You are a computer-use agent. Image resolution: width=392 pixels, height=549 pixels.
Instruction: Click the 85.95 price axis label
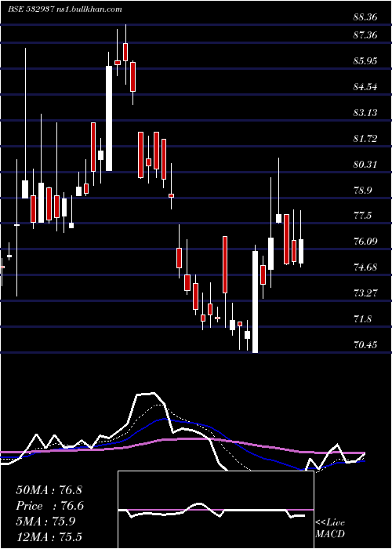365,61
